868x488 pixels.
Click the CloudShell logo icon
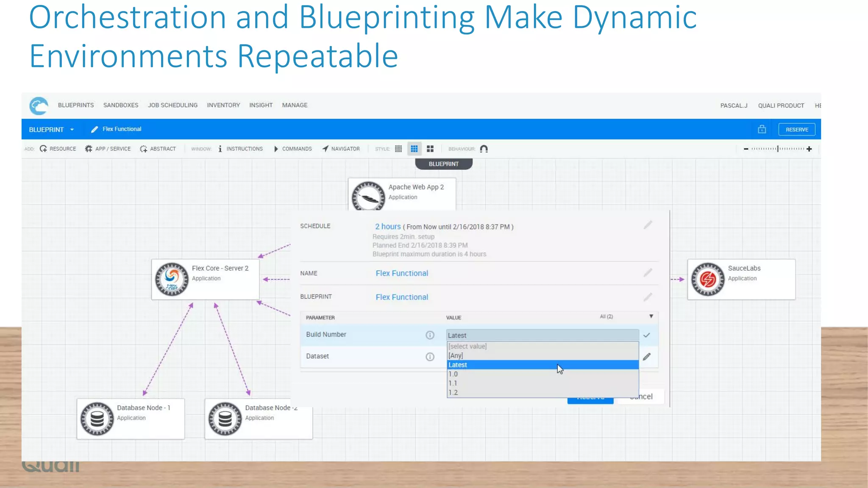(x=39, y=106)
